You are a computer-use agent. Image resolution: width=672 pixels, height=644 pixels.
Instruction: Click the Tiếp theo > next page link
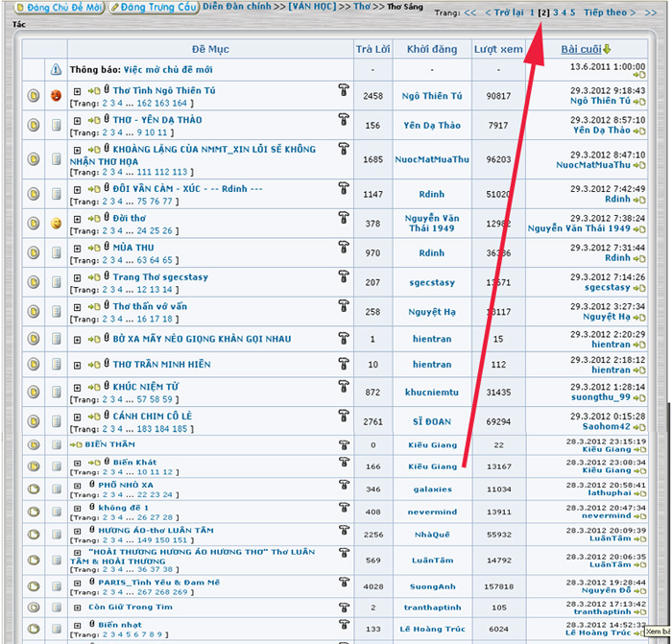(610, 12)
